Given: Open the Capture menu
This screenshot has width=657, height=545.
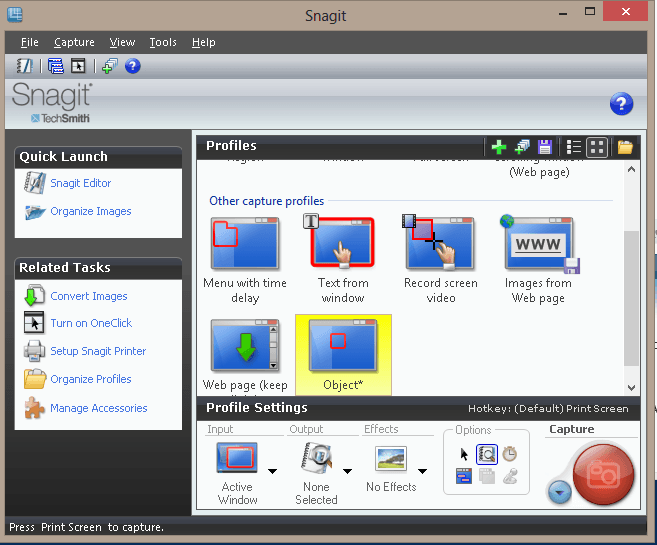Looking at the screenshot, I should coord(74,42).
